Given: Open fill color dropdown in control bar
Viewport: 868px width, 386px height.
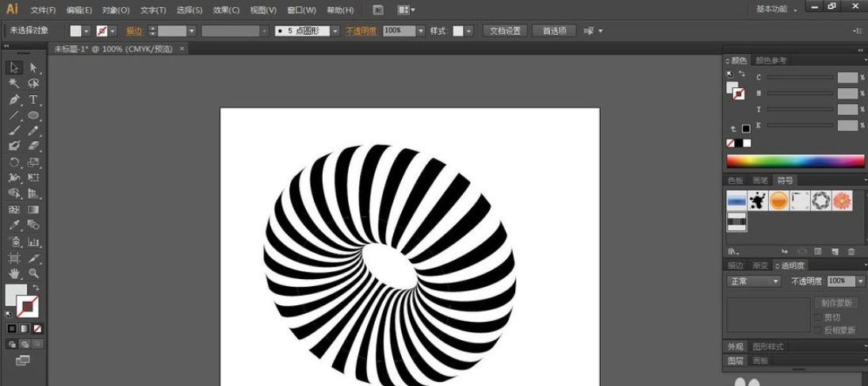Looking at the screenshot, I should coord(86,31).
